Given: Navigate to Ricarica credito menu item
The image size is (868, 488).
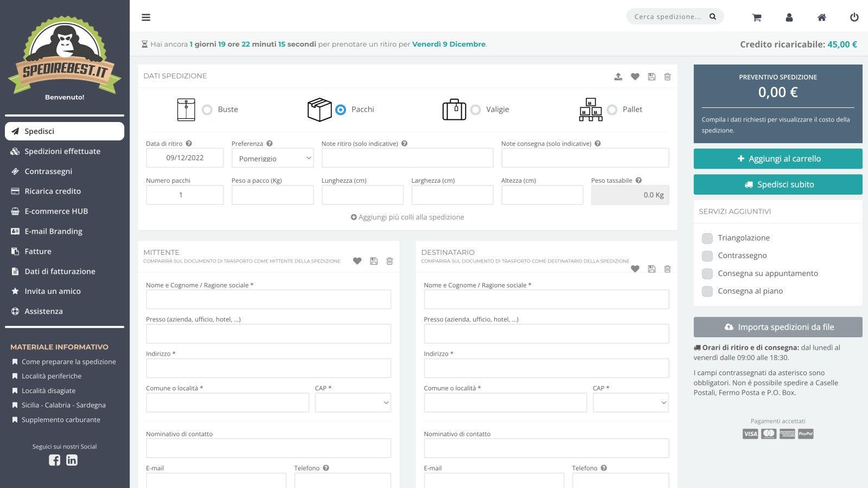Looking at the screenshot, I should tap(53, 191).
